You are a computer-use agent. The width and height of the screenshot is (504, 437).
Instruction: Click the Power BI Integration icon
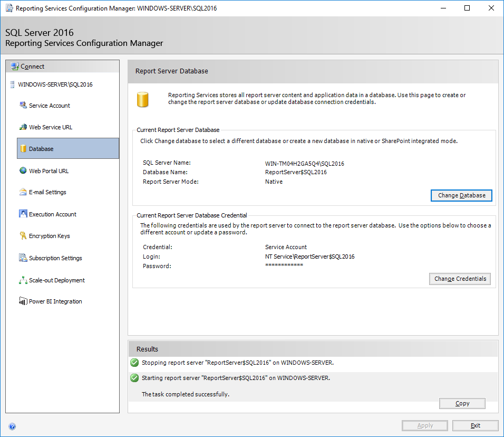coord(23,301)
